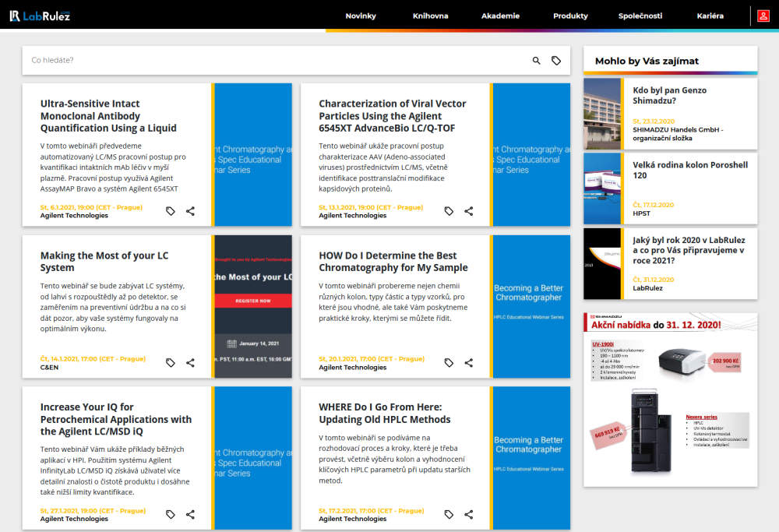
Task: Open tag filter icon in search bar
Action: point(556,61)
